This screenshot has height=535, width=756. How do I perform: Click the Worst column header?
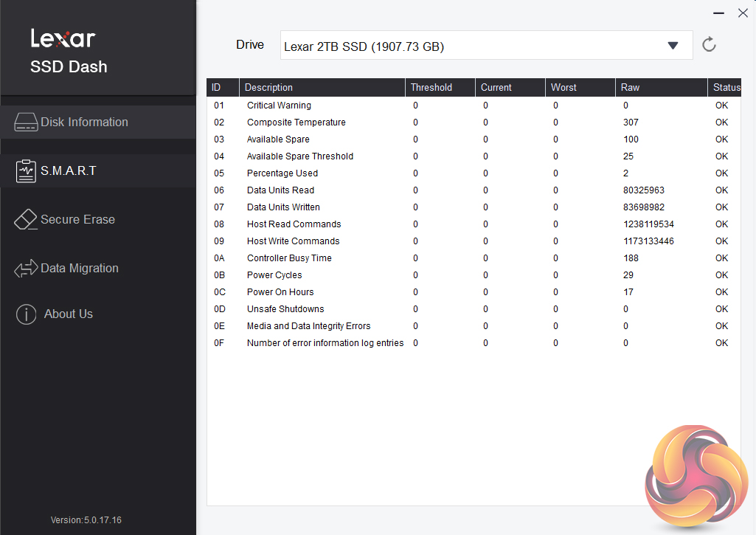tap(580, 87)
